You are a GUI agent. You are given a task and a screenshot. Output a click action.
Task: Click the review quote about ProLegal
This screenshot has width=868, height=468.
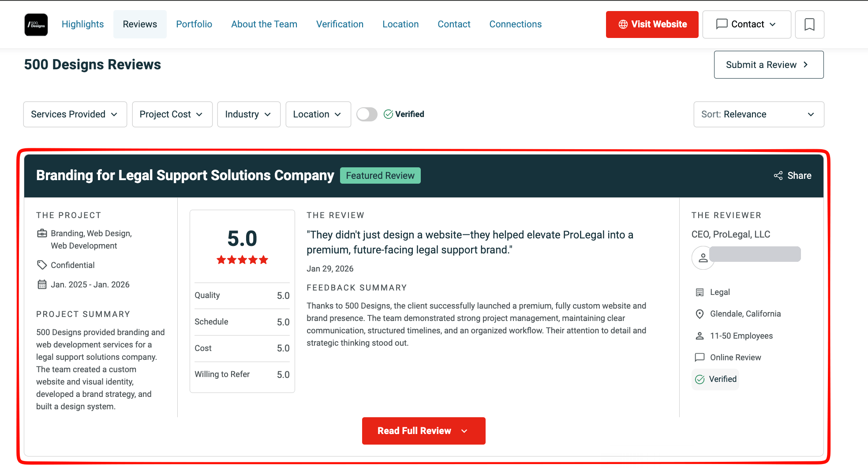point(470,242)
